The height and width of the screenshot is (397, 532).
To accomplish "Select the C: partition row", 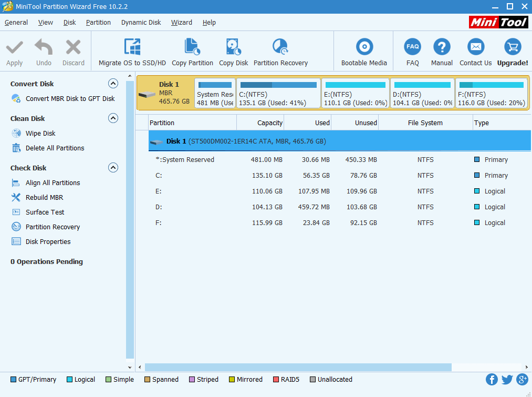I will tap(315, 176).
